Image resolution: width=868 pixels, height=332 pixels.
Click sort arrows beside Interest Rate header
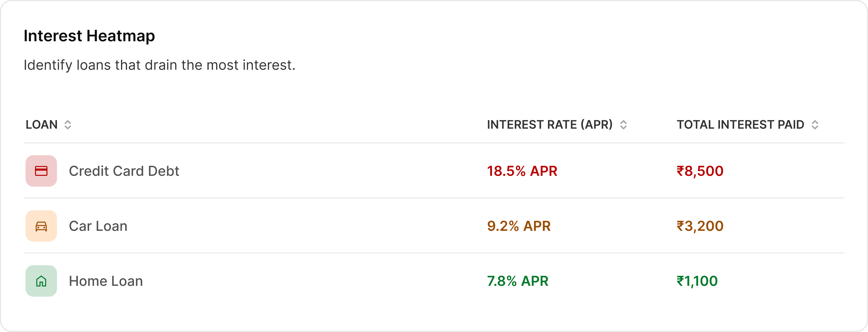click(x=623, y=125)
